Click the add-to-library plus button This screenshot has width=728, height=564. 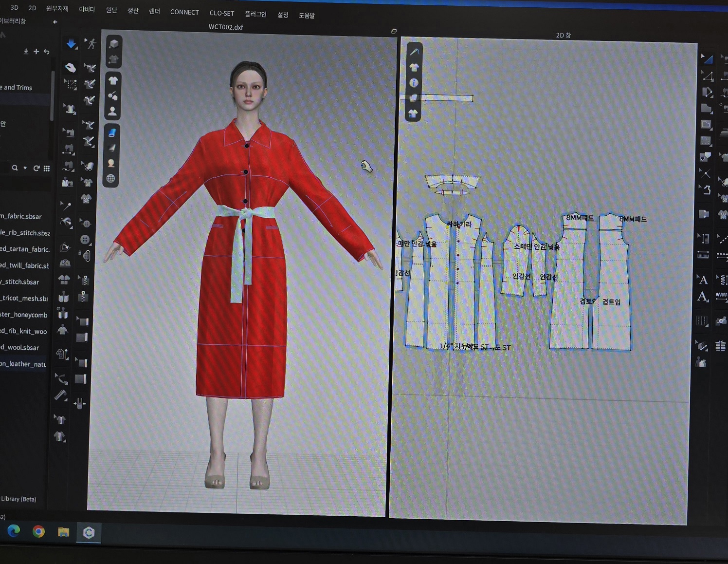36,52
